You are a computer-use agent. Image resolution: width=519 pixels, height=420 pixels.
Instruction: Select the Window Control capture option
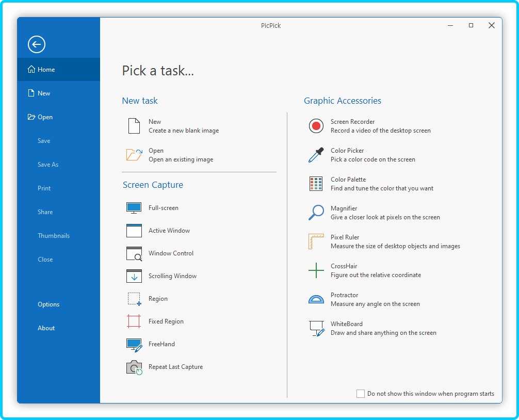171,253
